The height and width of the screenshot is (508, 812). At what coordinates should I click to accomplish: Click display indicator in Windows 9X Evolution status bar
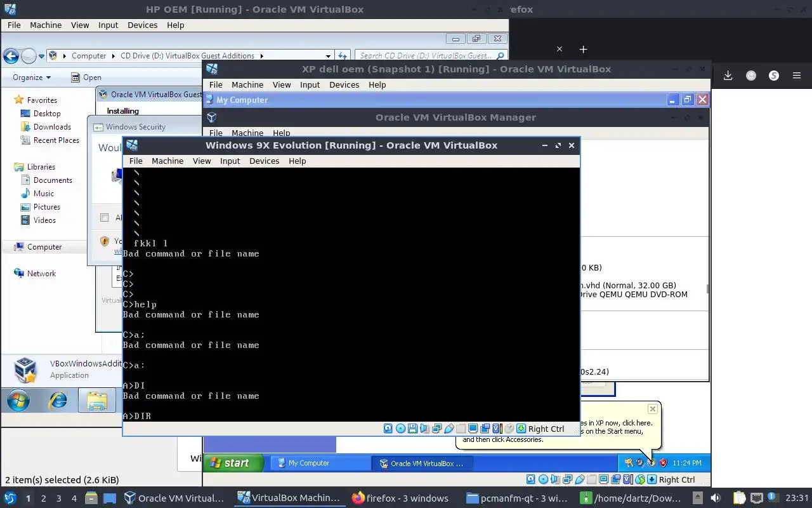[x=473, y=429]
